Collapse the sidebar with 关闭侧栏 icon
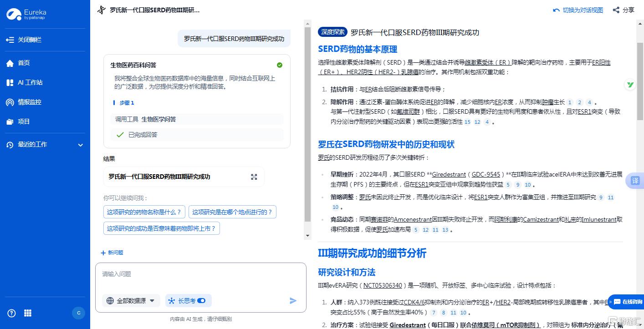The image size is (644, 329). click(x=10, y=40)
